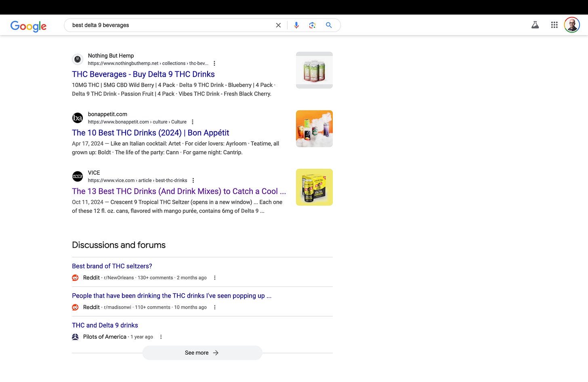This screenshot has width=588, height=382.
Task: Click the Discussions and forums heading
Action: point(119,245)
